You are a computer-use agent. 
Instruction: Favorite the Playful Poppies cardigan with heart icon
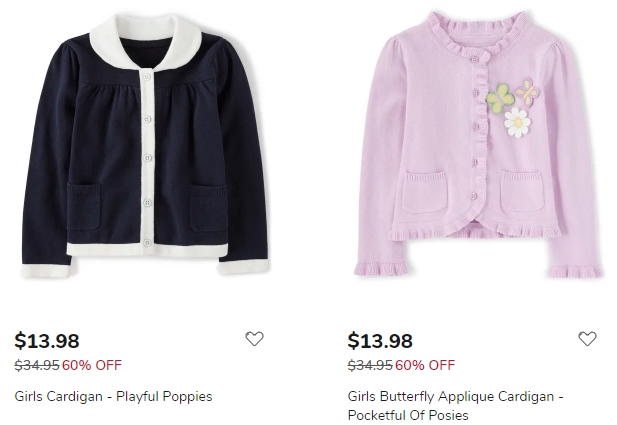(x=254, y=338)
